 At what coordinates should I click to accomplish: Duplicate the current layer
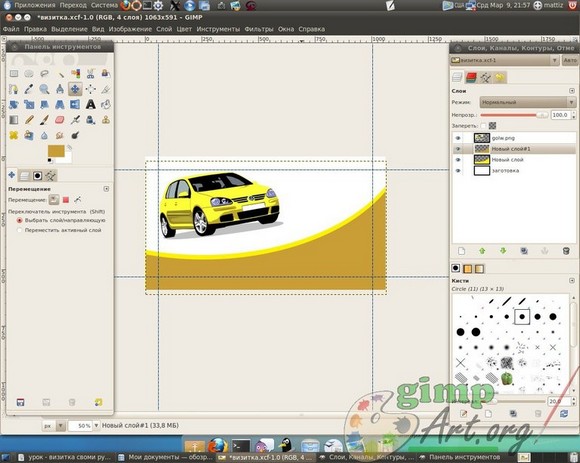(524, 251)
